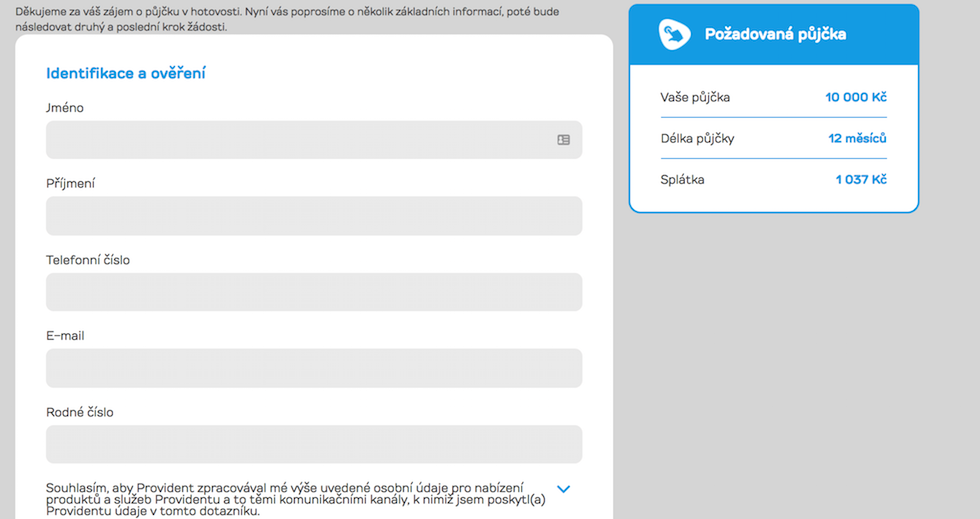Screen dimensions: 980x519
Task: Click the 10 000 Kč loan amount
Action: click(856, 97)
